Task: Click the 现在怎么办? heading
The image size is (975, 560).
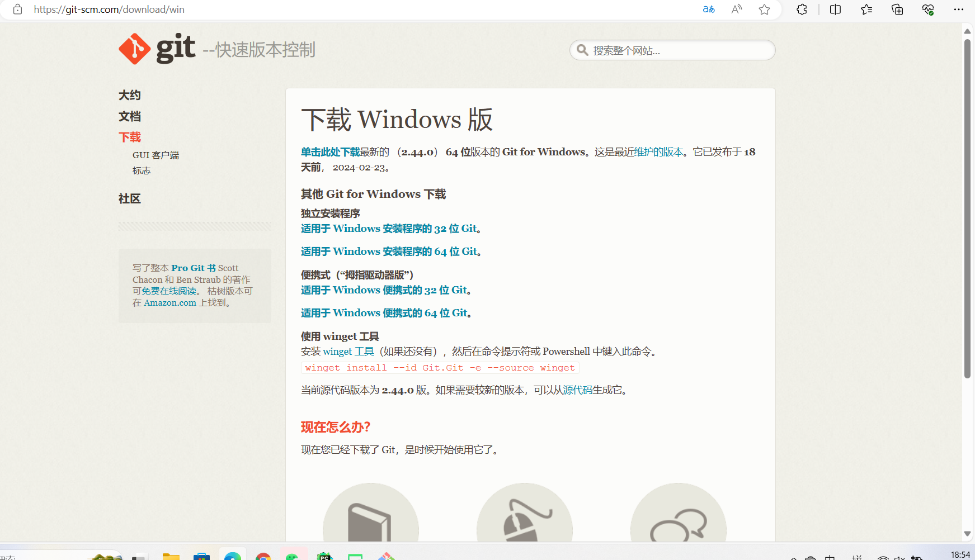Action: [x=336, y=428]
